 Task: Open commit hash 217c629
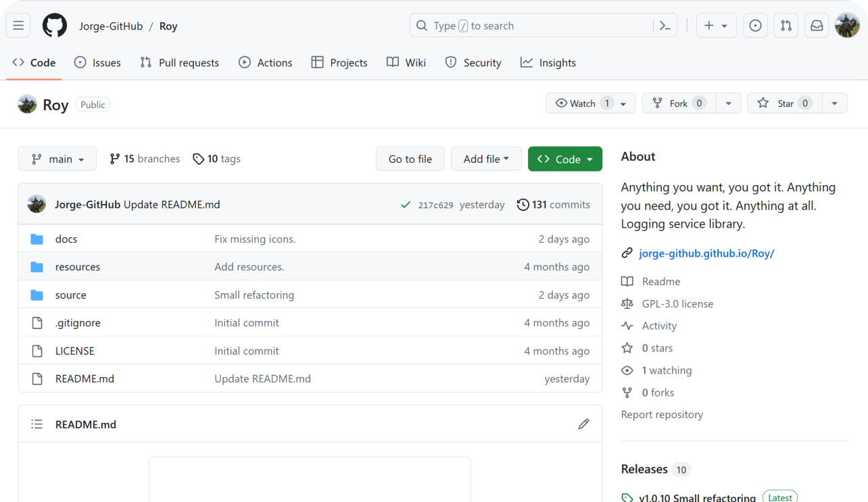coord(435,205)
